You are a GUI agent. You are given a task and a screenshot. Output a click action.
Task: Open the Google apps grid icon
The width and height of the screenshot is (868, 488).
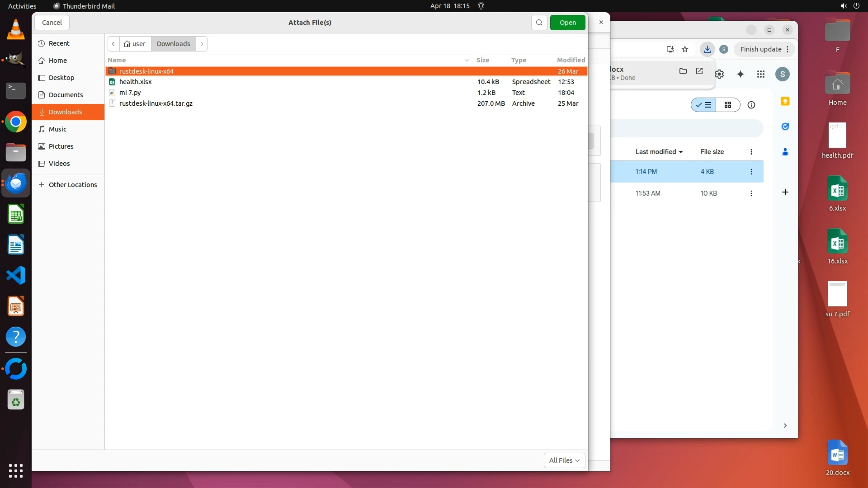click(x=761, y=74)
